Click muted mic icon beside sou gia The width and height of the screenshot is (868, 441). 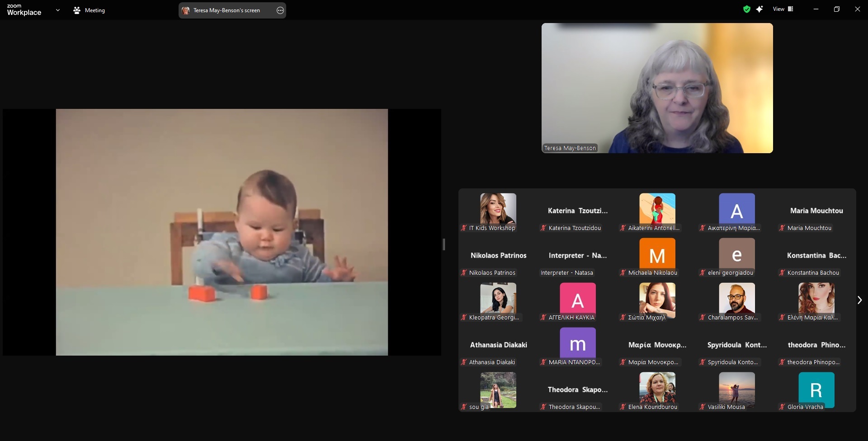(464, 407)
